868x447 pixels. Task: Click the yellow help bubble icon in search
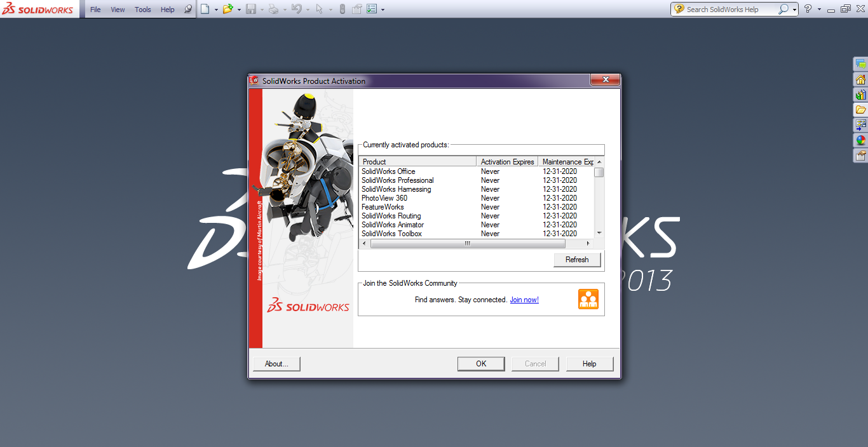679,9
